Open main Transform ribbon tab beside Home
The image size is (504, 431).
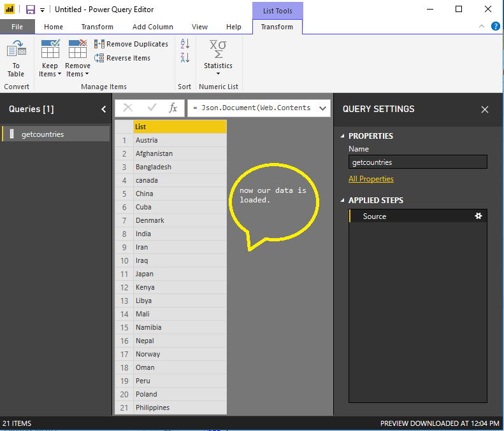tap(97, 27)
